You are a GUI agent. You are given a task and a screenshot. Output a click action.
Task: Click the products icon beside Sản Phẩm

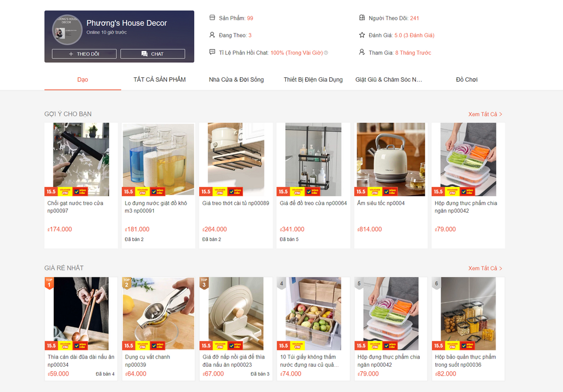coord(212,18)
